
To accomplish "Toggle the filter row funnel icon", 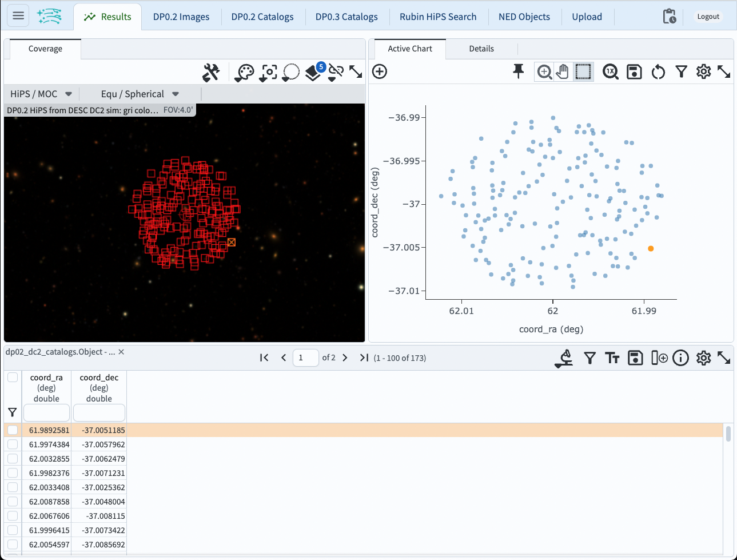I will pos(13,412).
